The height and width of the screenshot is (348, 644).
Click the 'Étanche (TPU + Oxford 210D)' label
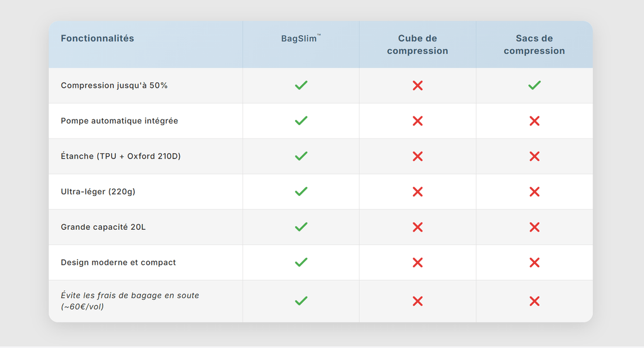point(121,156)
